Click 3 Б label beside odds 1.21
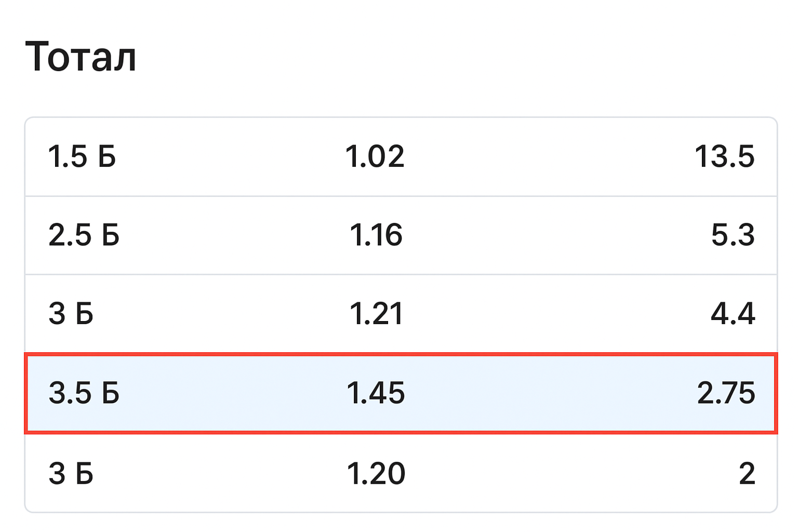 [71, 314]
